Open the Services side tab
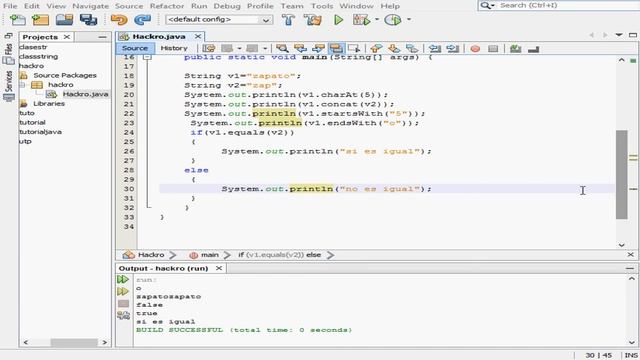Screen dimensions: 640x360 (x=9, y=86)
